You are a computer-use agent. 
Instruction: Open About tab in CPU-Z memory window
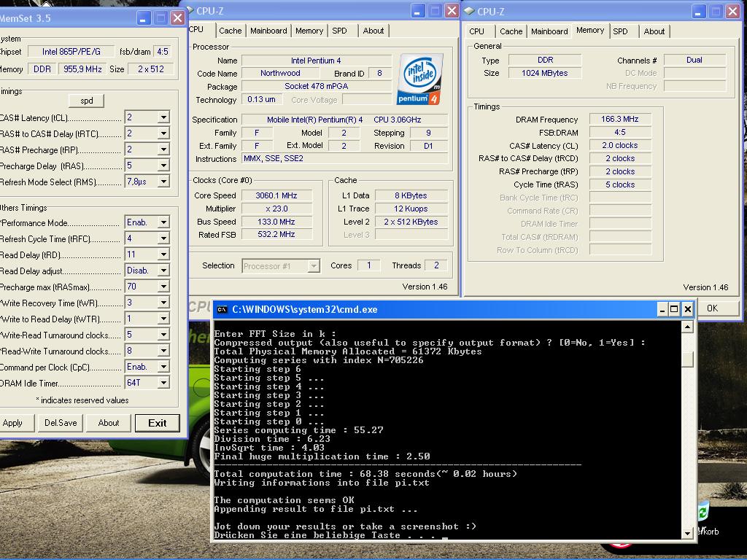pyautogui.click(x=654, y=31)
